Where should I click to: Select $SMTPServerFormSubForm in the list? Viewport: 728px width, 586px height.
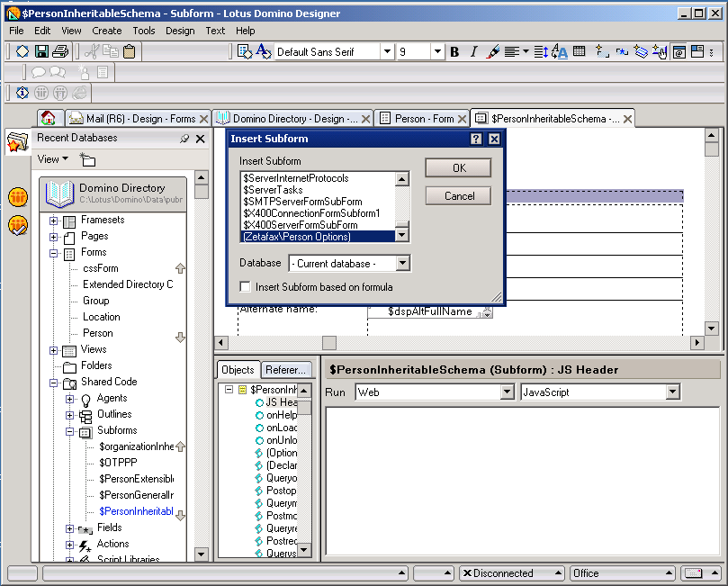[x=302, y=202]
